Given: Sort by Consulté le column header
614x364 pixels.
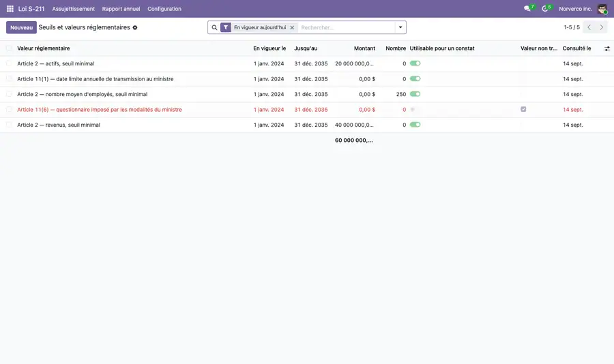Looking at the screenshot, I should click(576, 48).
